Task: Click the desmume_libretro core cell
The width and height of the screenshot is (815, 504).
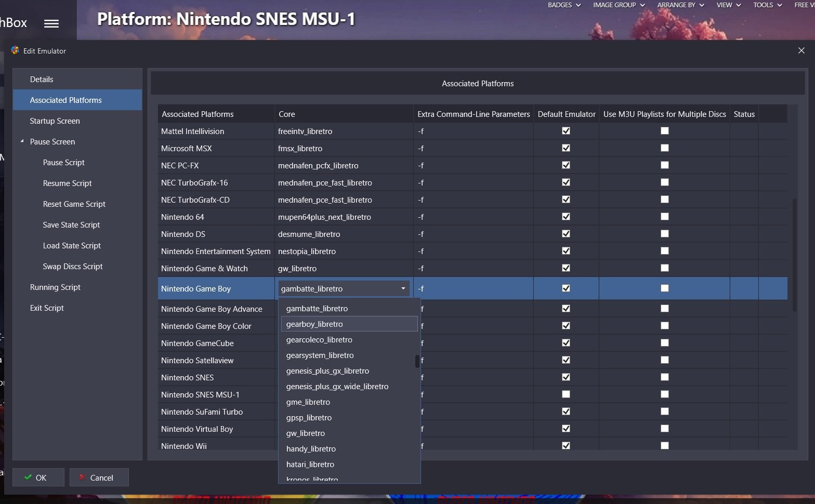Action: (x=344, y=234)
